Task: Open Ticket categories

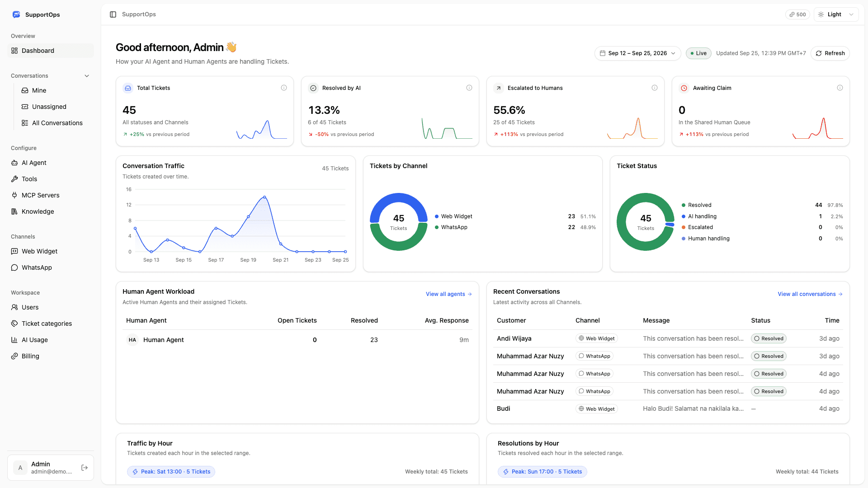Action: pos(51,324)
